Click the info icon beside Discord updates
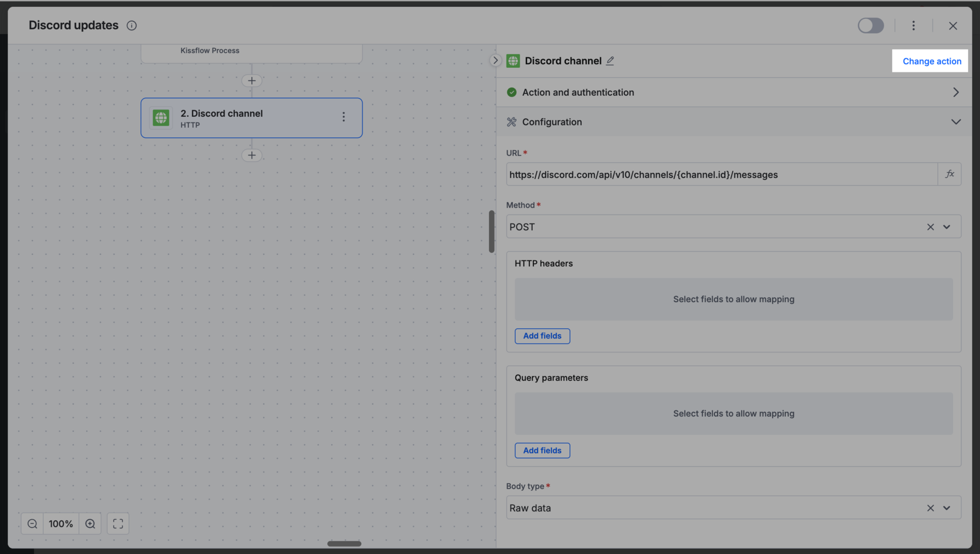 click(x=132, y=26)
